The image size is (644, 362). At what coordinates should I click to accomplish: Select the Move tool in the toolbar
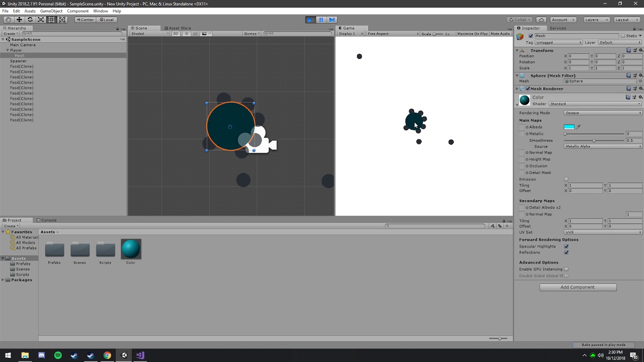(19, 20)
